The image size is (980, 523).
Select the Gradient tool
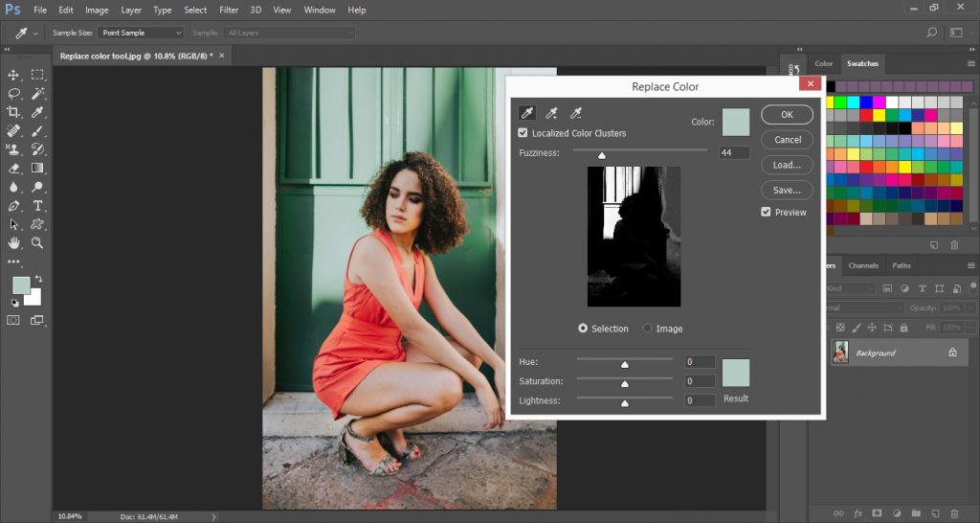click(37, 169)
